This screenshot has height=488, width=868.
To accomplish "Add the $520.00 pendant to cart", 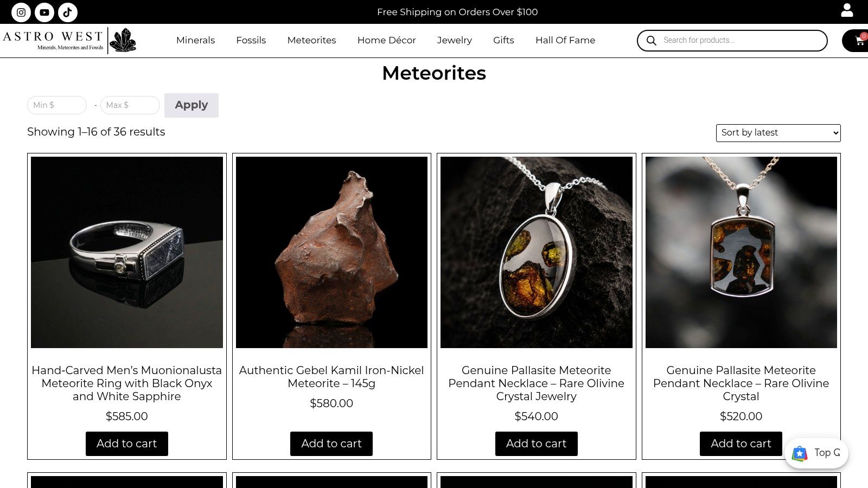I will point(741,444).
